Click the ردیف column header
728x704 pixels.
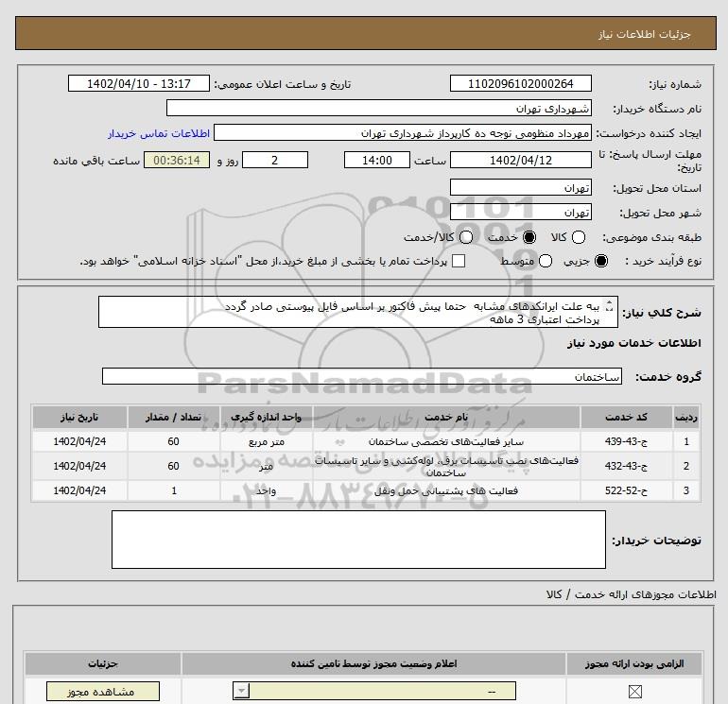[686, 417]
